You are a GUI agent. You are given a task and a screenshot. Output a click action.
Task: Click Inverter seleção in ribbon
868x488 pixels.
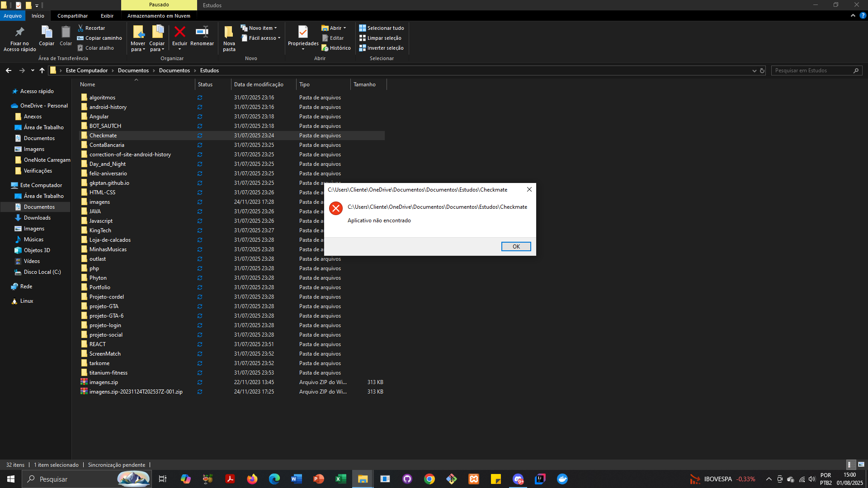pos(381,48)
